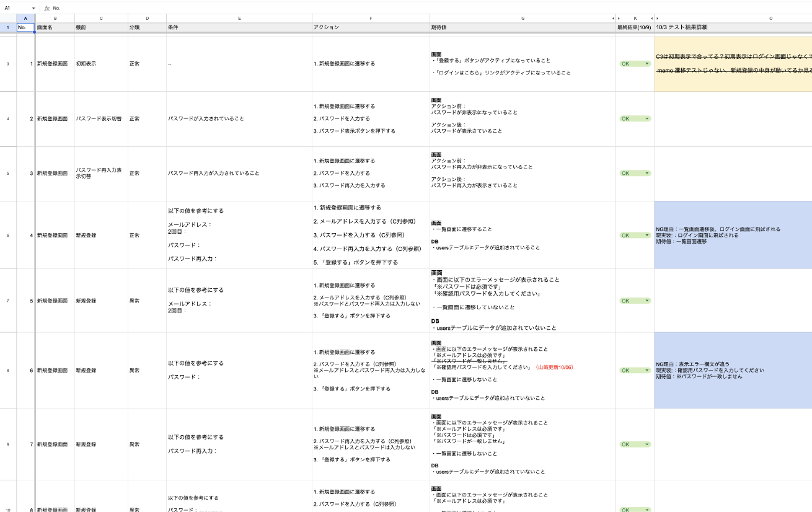Click unhide arrow at left edge of O header
The image size is (812, 512).
(x=657, y=19)
